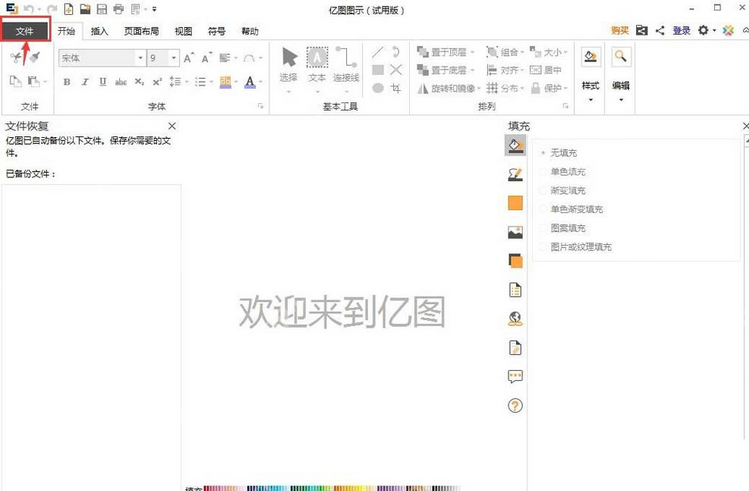Open the 组合 group dropdown

point(505,52)
